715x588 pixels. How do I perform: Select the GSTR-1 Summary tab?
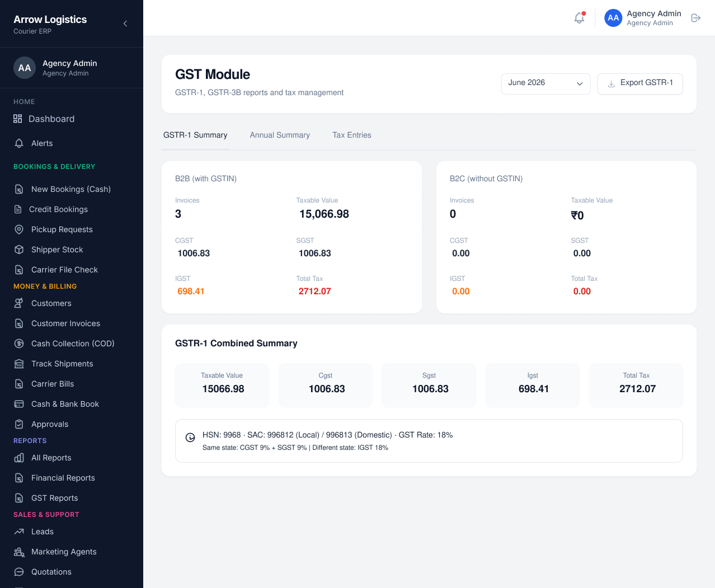pyautogui.click(x=195, y=135)
